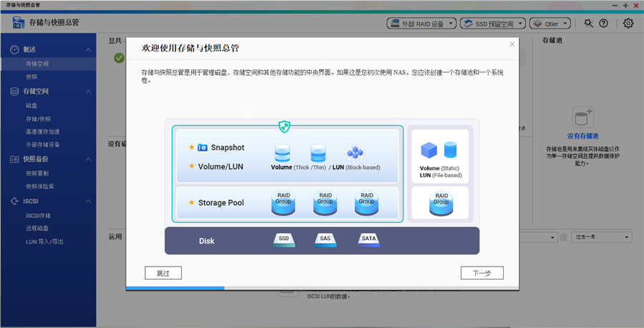Image resolution: width=644 pixels, height=328 pixels.
Task: Collapse the iSCSI sidebar section
Action: click(x=88, y=202)
